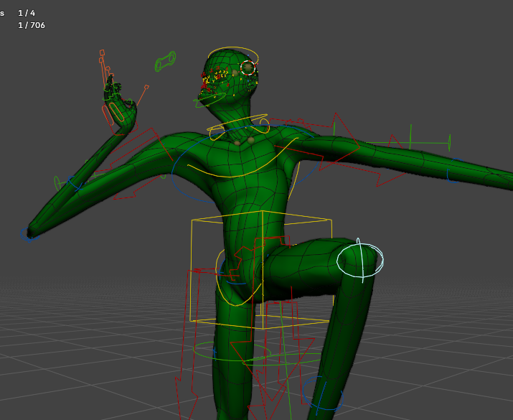Viewport: 513px width, 420px height.
Task: Click the yellow wireframe cube torso control
Action: tap(261, 269)
